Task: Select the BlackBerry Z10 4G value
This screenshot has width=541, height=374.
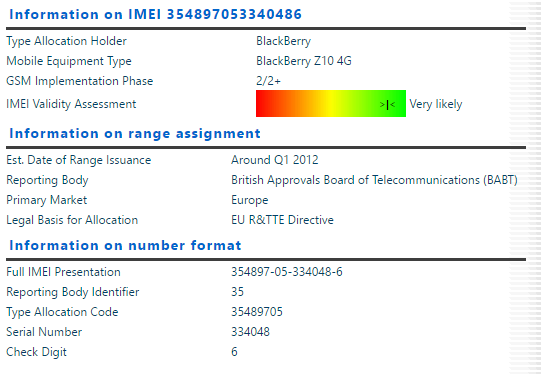Action: 304,61
